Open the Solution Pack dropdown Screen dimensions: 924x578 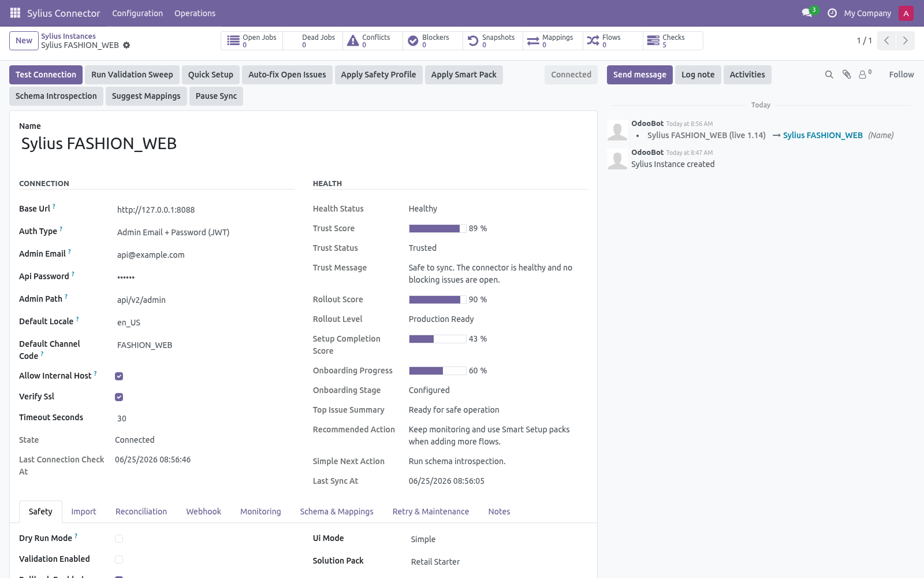click(x=498, y=562)
